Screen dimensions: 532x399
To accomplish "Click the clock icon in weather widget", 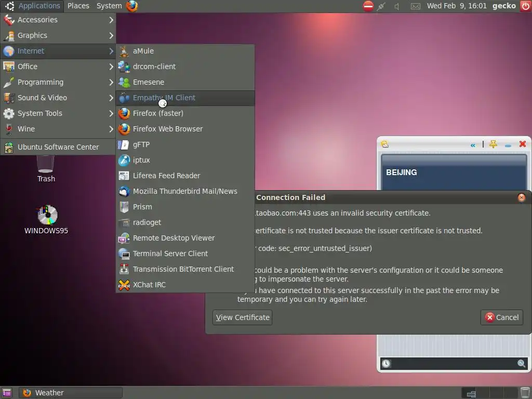I will point(386,364).
